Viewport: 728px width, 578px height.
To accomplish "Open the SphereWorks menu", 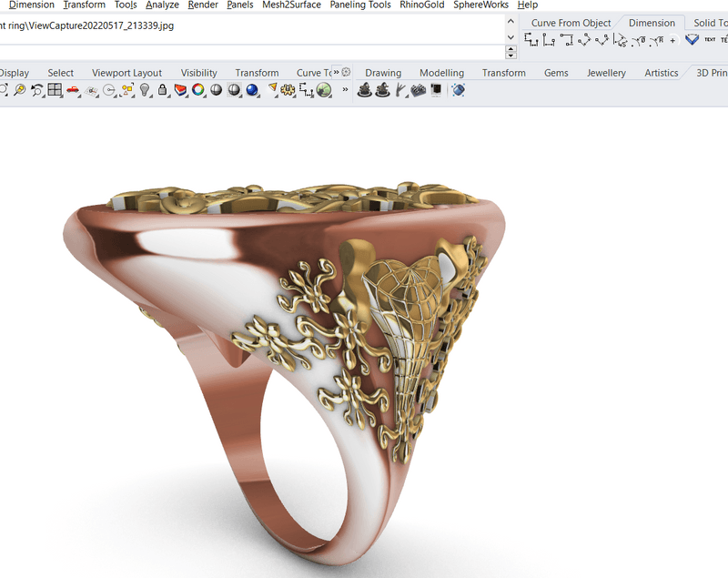I will pos(481,5).
